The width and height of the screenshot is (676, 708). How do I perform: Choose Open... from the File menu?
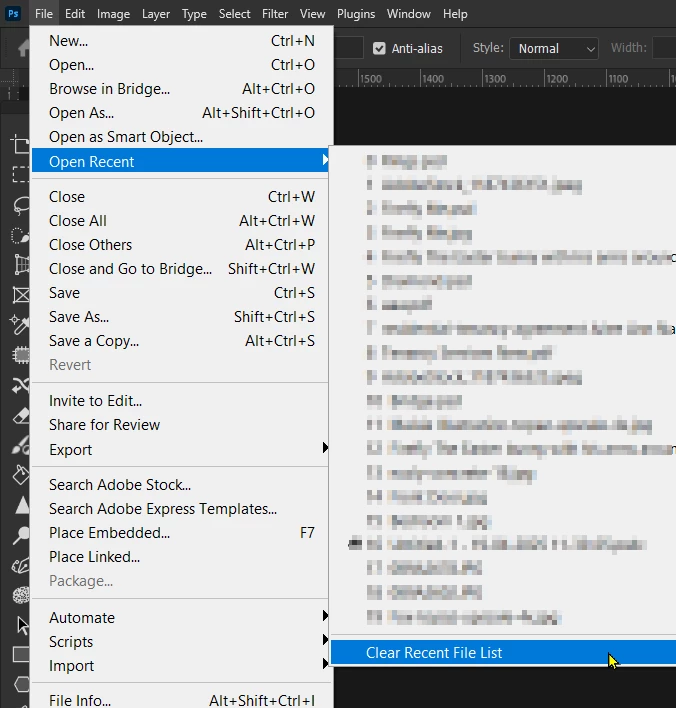(x=181, y=65)
